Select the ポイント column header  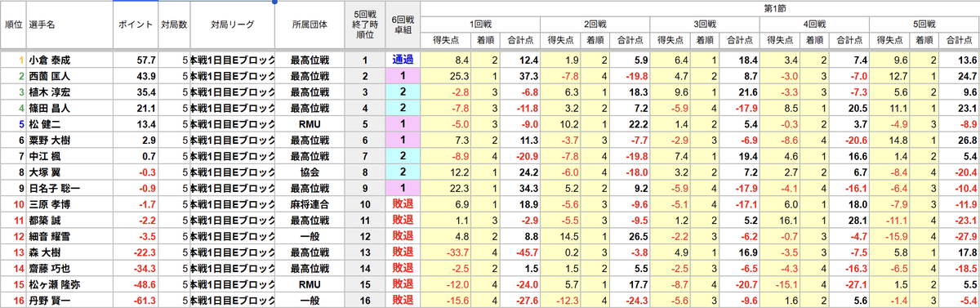(x=135, y=25)
